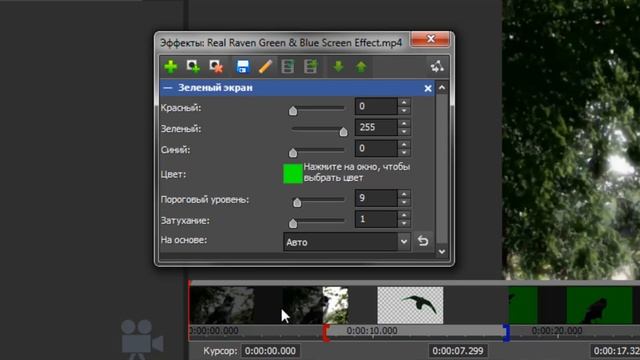Increase the Красный value with up arrow

pyautogui.click(x=404, y=102)
